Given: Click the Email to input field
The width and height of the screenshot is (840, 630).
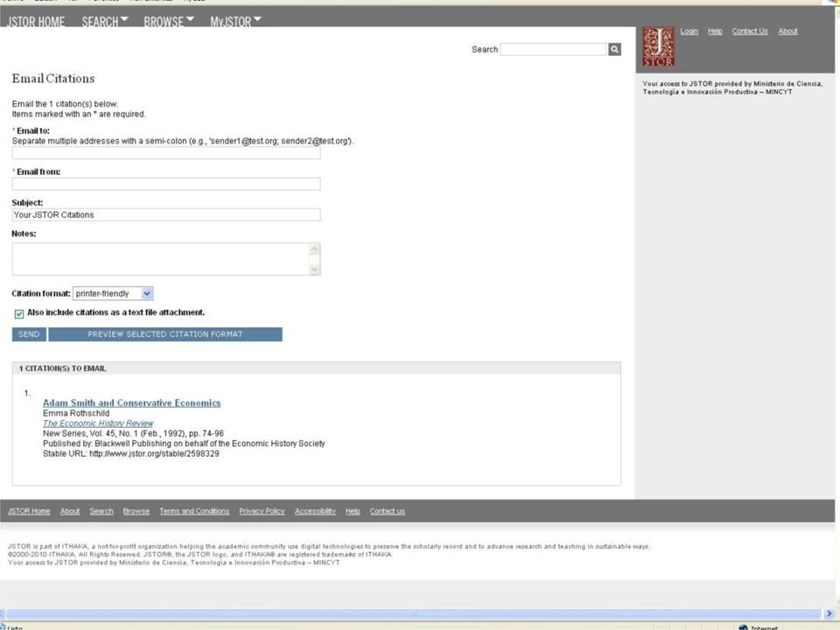Looking at the screenshot, I should click(166, 152).
